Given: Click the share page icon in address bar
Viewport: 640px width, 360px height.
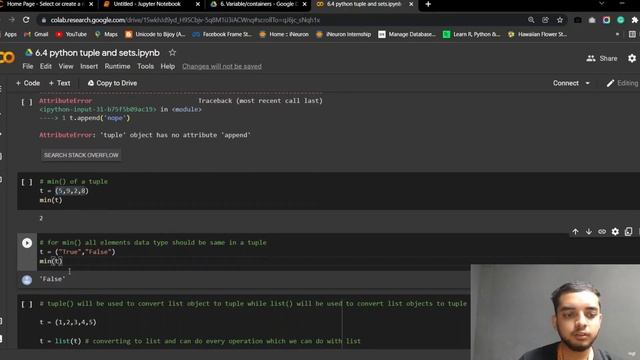Looking at the screenshot, I should 545,20.
